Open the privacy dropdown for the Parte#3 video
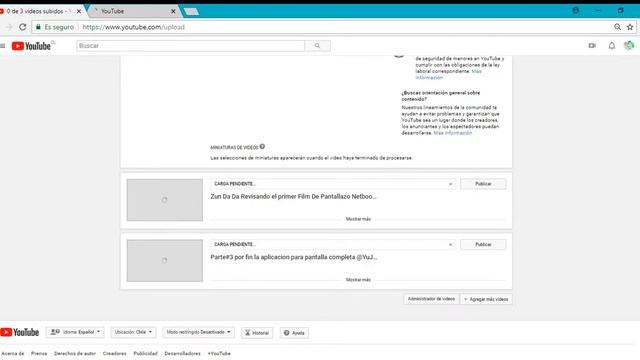 [x=333, y=244]
